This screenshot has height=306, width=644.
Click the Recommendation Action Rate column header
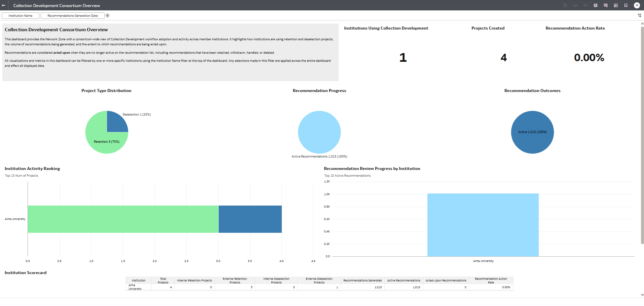[491, 280]
